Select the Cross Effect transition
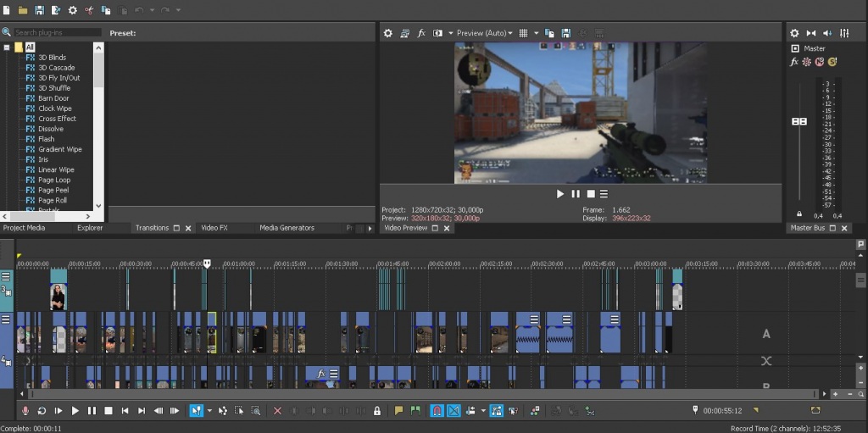This screenshot has width=868, height=433. [57, 119]
